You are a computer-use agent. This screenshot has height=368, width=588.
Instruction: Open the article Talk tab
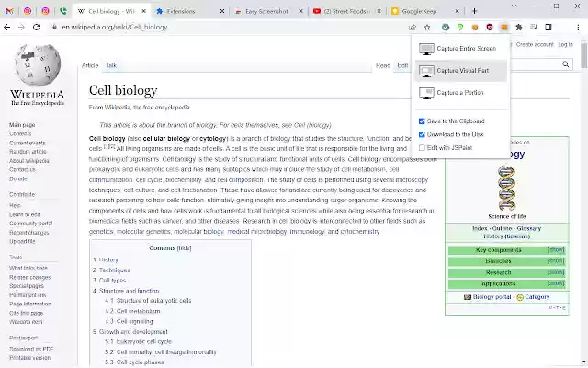[111, 65]
